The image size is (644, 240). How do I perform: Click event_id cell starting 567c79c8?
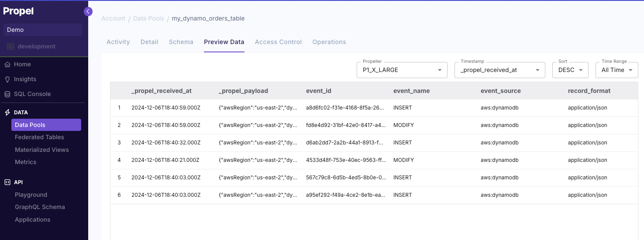pos(346,178)
